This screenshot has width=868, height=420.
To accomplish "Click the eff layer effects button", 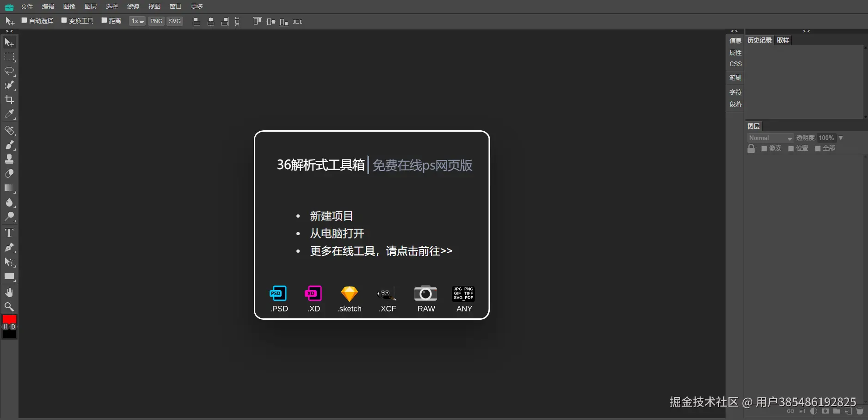I will click(x=802, y=411).
